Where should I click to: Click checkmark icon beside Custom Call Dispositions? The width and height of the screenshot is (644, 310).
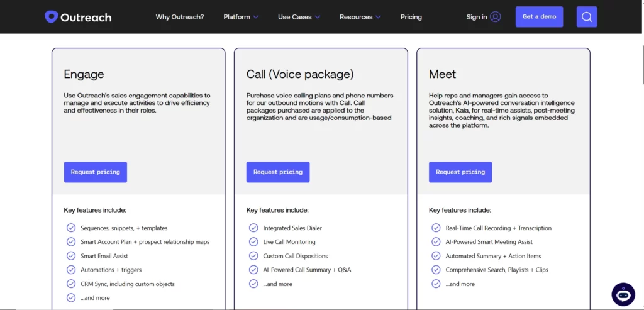pyautogui.click(x=253, y=256)
